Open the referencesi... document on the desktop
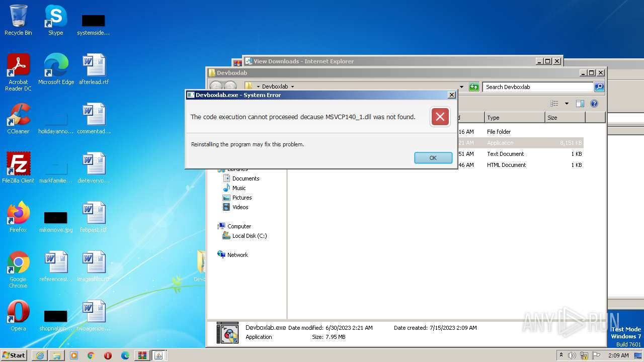This screenshot has width=644, height=362. (56, 266)
